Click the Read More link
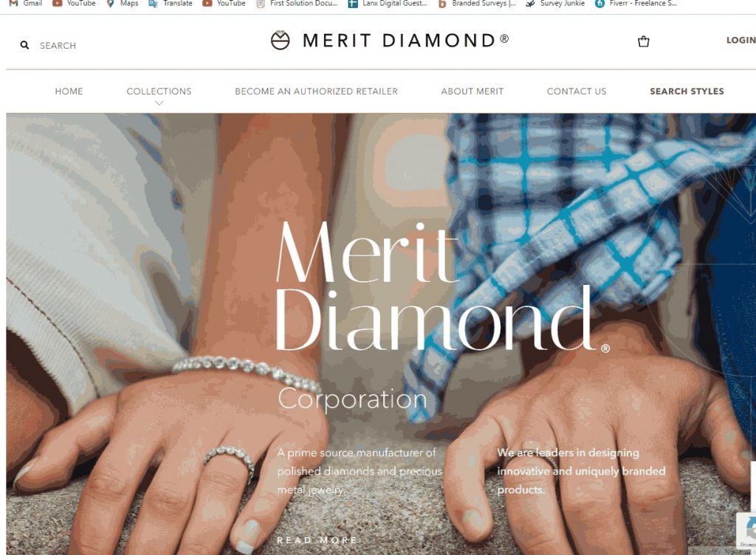The height and width of the screenshot is (555, 756). tap(317, 540)
